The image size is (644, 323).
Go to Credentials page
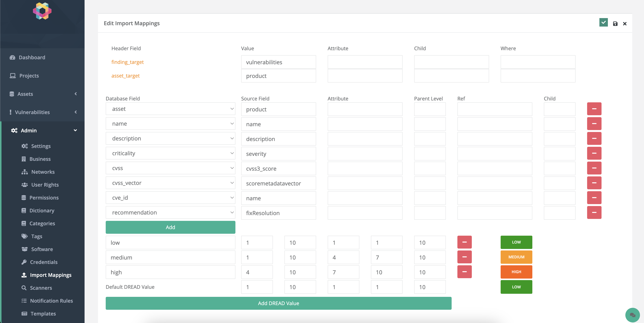[40, 262]
